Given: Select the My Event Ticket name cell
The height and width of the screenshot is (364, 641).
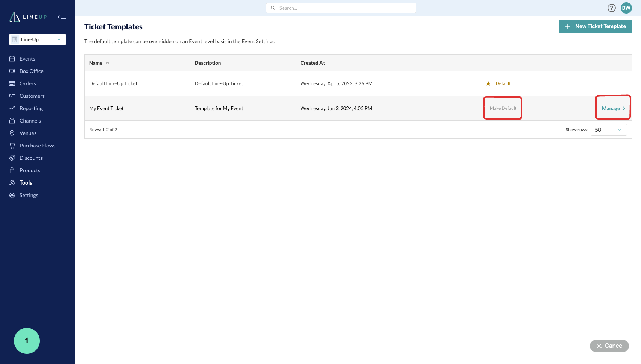Looking at the screenshot, I should (x=106, y=108).
